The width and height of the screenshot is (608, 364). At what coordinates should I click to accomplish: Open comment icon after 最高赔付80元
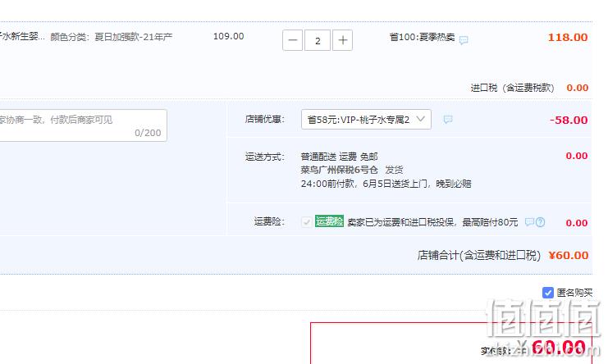tap(529, 222)
